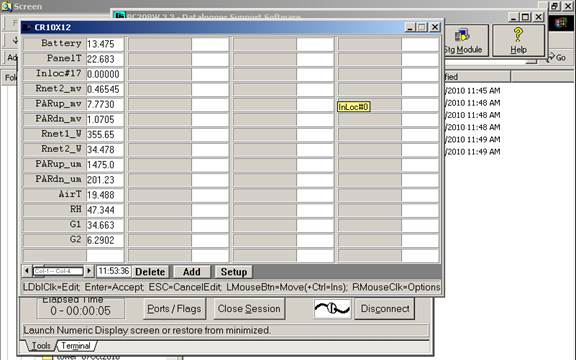Click the yellow InLoc#0 label
The image size is (576, 360).
click(354, 107)
